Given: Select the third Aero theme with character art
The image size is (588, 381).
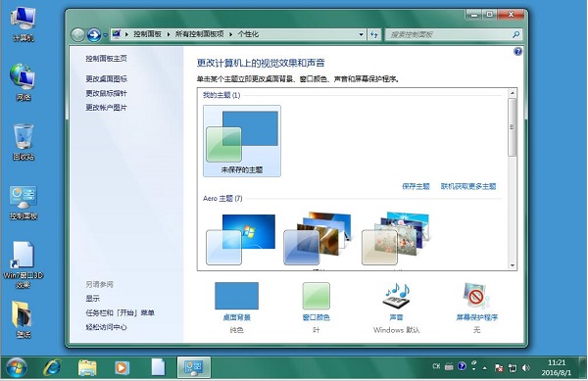Looking at the screenshot, I should pos(396,238).
